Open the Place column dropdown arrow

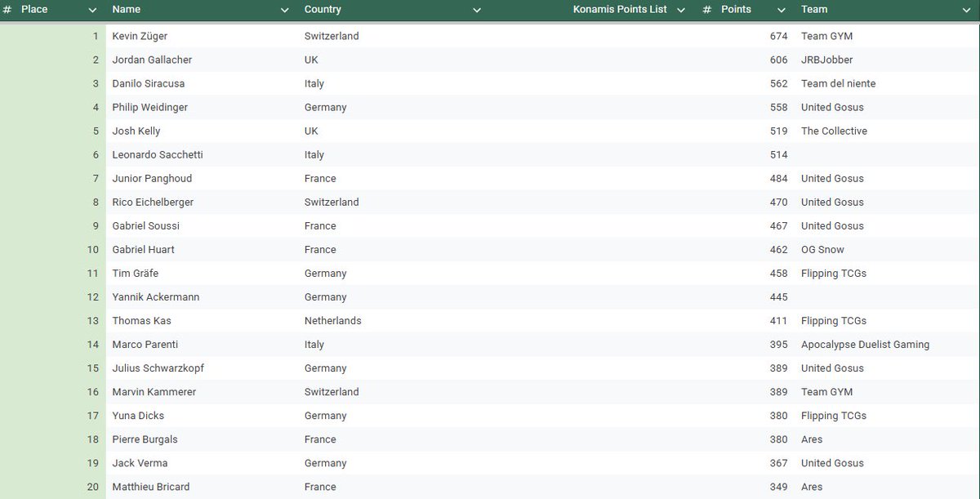tap(92, 11)
